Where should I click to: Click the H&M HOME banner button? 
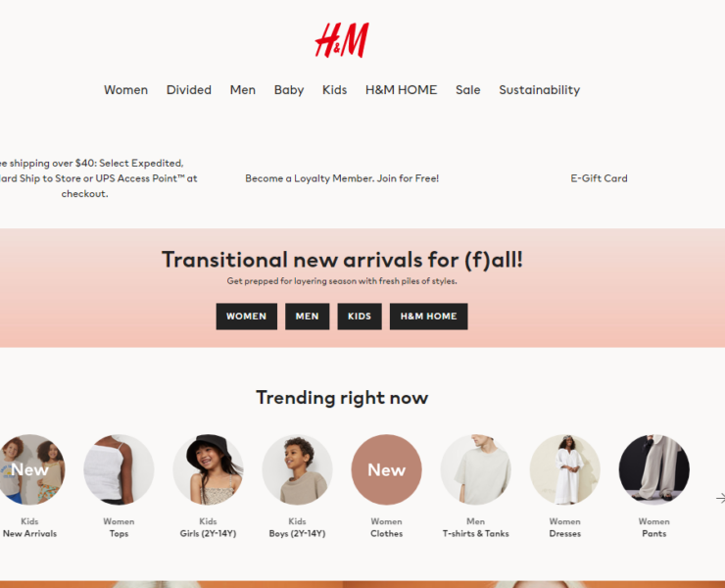click(428, 317)
